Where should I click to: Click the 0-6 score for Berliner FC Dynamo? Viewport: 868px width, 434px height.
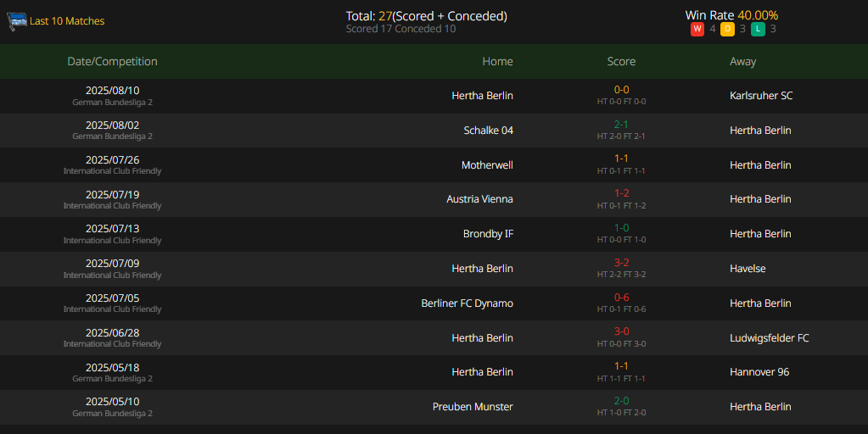[x=621, y=298]
